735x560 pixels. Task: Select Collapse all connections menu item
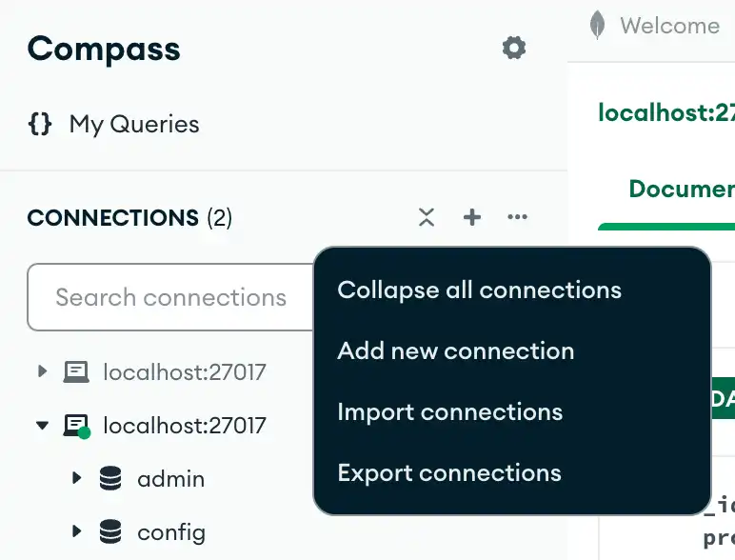click(x=479, y=290)
